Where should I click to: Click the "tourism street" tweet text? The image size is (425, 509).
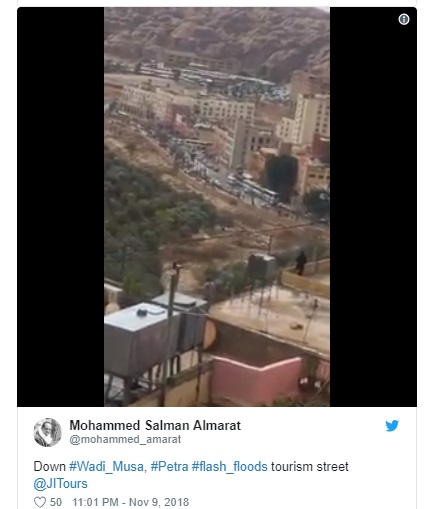coord(310,466)
